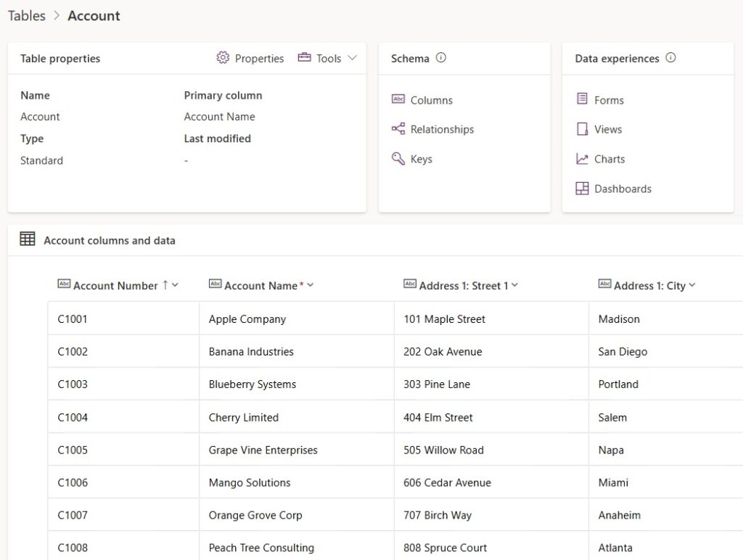Open the Forms link in Data experiences

(x=609, y=100)
